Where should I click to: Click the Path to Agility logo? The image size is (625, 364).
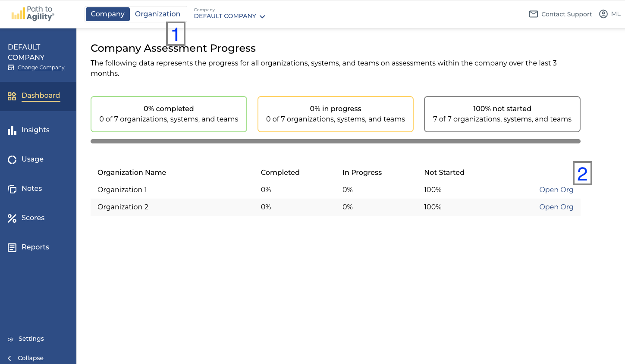tap(33, 14)
